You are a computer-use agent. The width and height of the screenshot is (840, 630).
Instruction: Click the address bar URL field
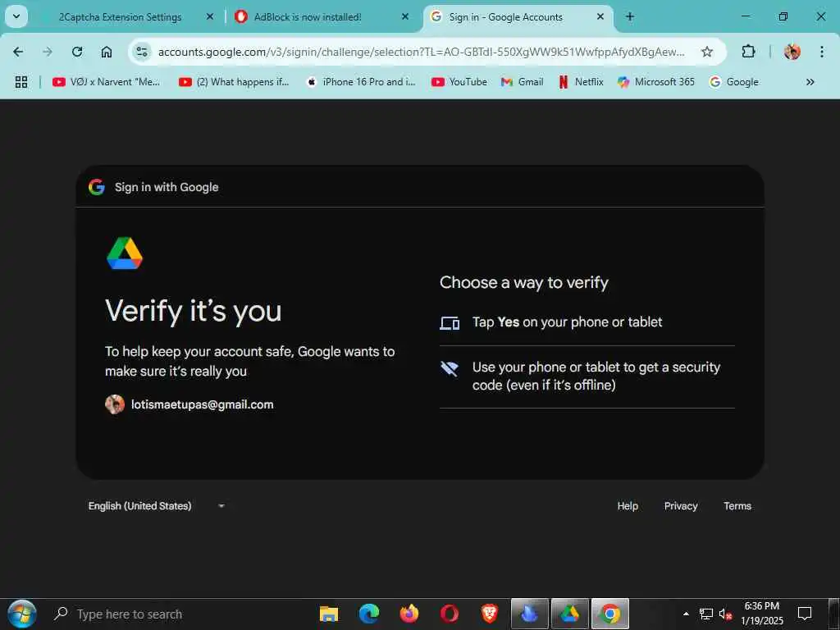421,52
